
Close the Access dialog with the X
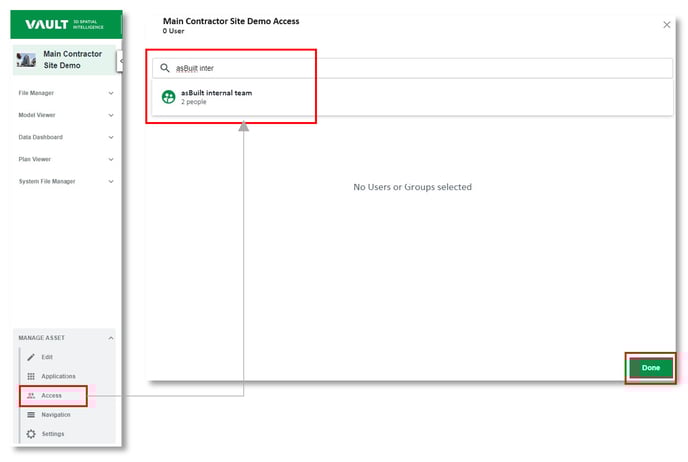(666, 25)
